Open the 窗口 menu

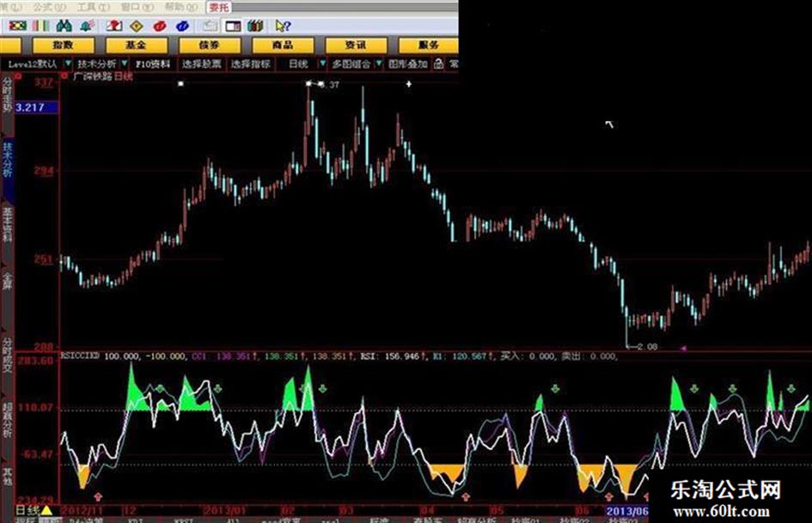click(137, 7)
